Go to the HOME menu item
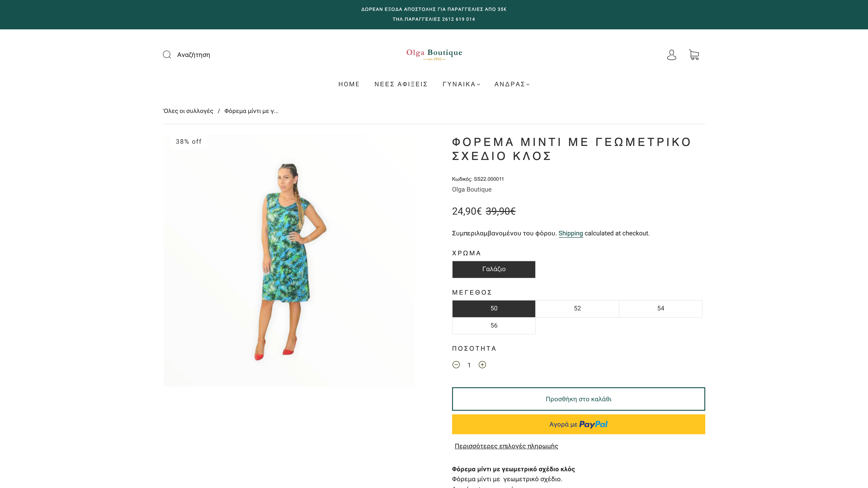This screenshot has width=868, height=488. [349, 84]
